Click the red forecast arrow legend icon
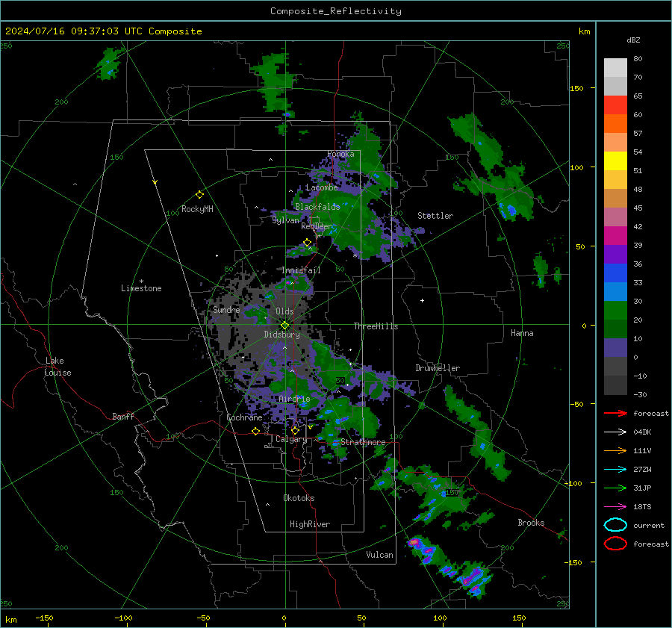 [x=615, y=413]
